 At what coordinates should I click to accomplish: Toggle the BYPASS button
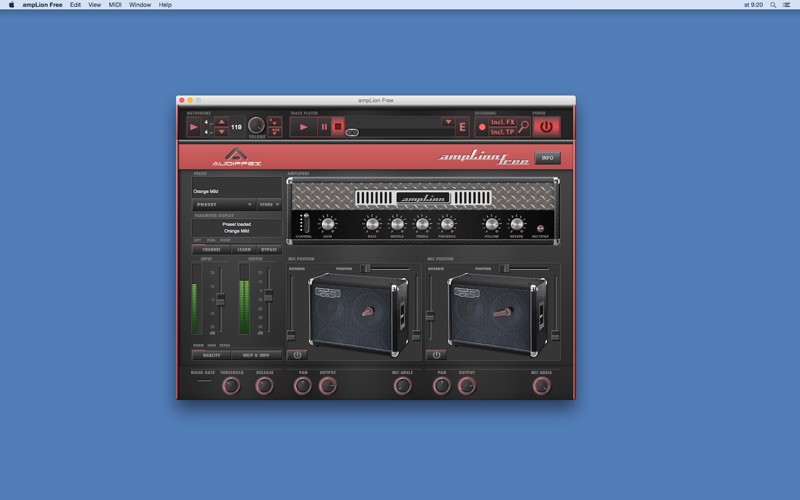[x=269, y=249]
